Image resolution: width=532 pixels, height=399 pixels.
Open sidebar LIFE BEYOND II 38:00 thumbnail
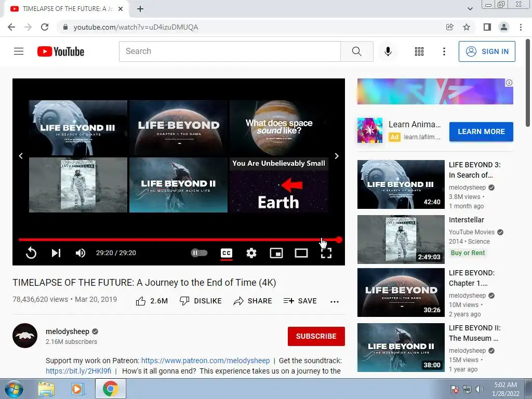click(401, 347)
